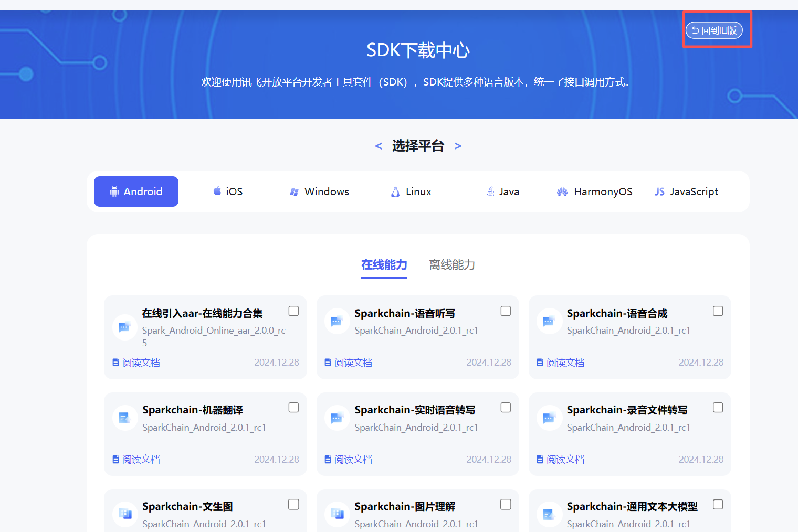Click the right chevron beside 选择平台
798x532 pixels.
point(458,146)
